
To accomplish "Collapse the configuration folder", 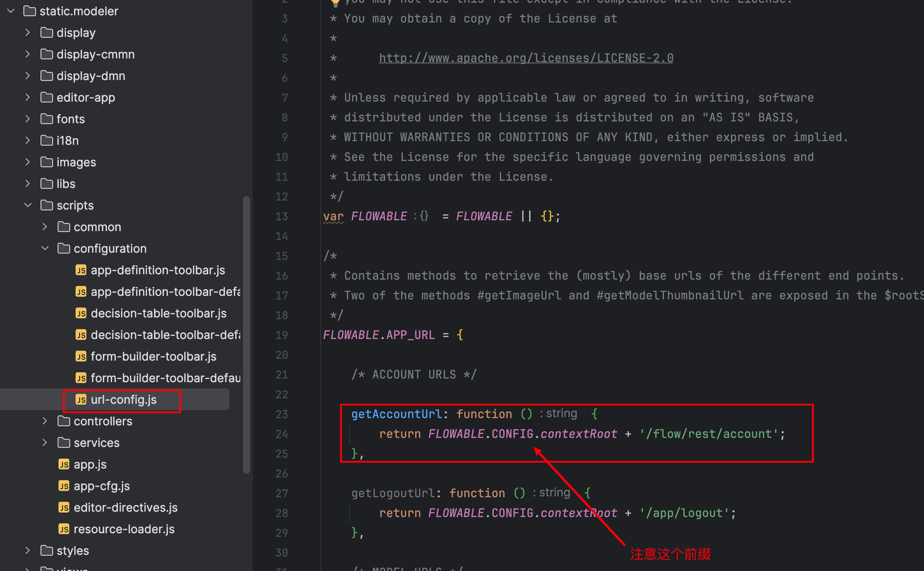I will click(x=45, y=249).
